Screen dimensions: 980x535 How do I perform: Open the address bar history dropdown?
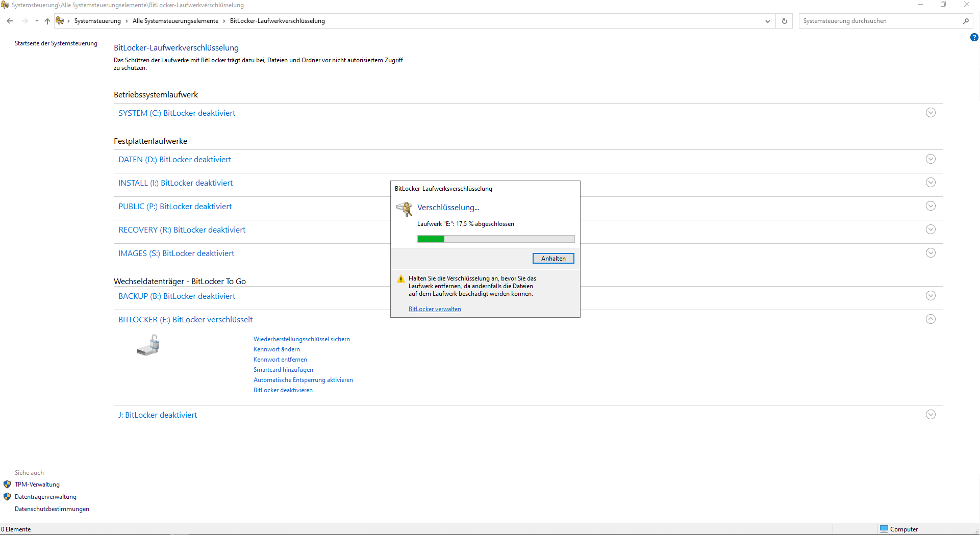click(768, 21)
